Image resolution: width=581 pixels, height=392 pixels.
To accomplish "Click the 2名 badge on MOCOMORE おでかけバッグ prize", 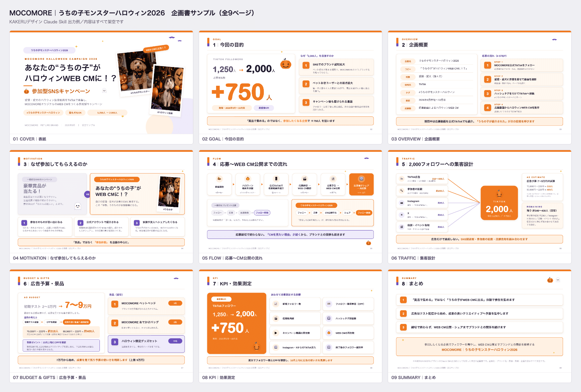I will (x=175, y=322).
